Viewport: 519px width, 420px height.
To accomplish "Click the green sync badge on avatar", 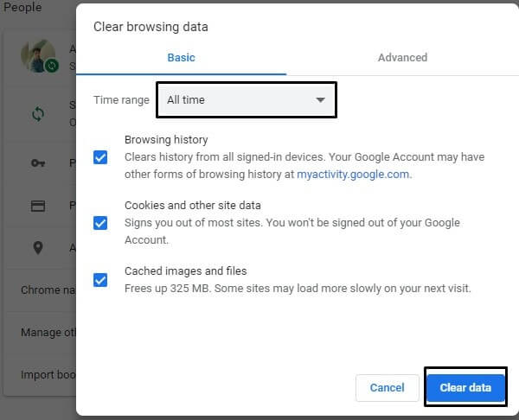I will pyautogui.click(x=52, y=66).
